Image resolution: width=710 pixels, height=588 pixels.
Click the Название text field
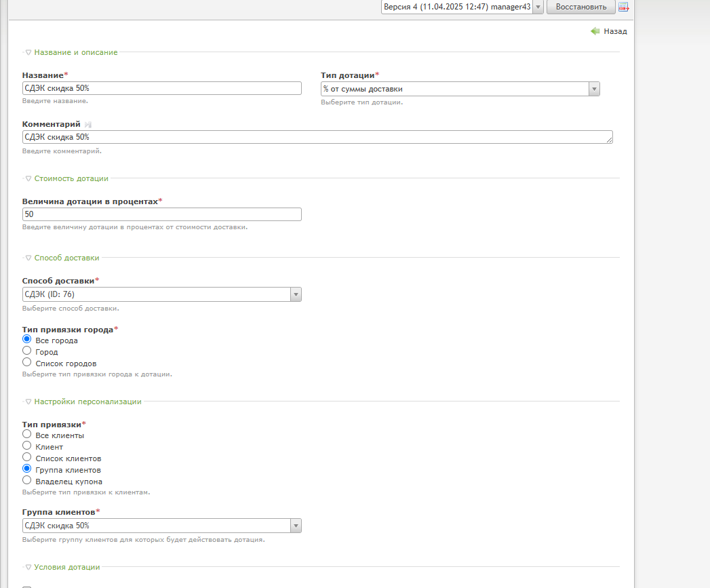click(x=161, y=88)
